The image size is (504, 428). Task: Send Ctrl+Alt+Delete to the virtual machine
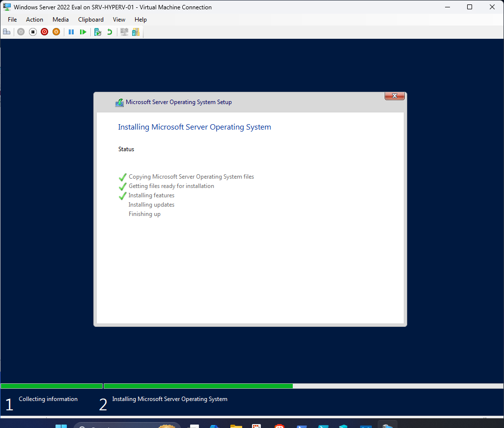point(7,31)
